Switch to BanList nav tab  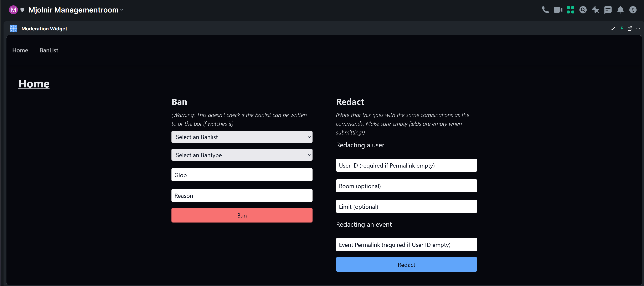pos(49,50)
